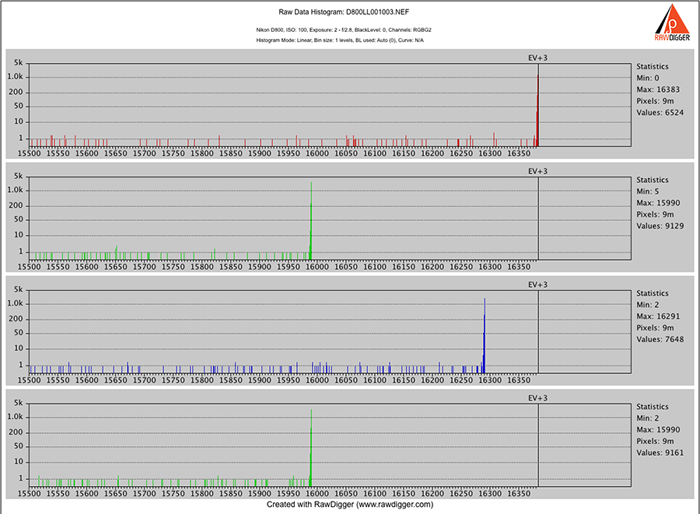The height and width of the screenshot is (514, 700).
Task: Click the 'Nikon D800, ISO: 100' info line
Action: (x=344, y=30)
